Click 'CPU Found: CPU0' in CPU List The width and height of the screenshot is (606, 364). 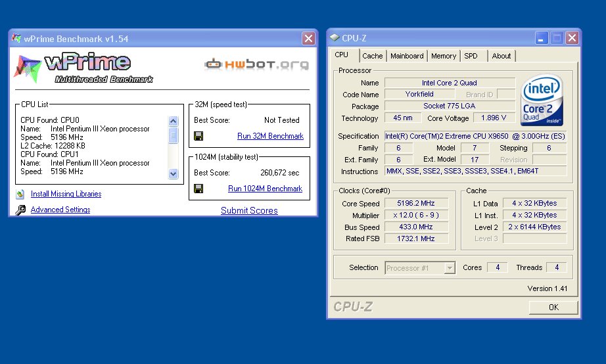pyautogui.click(x=50, y=120)
